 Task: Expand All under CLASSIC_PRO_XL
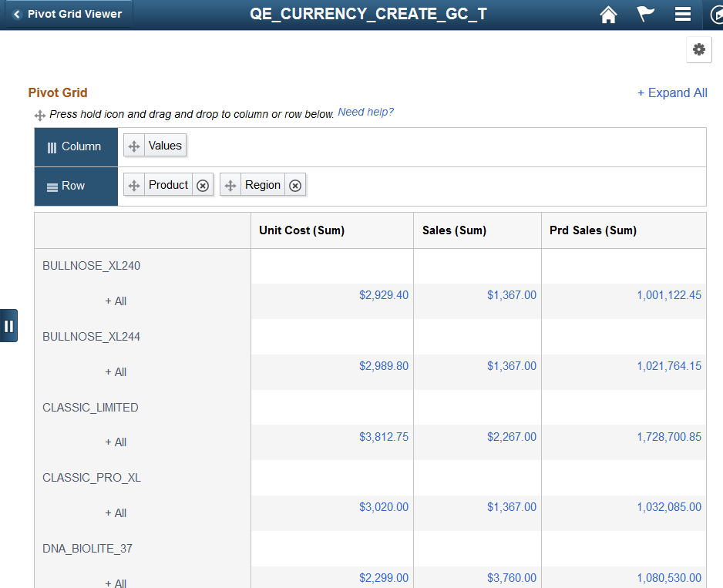(116, 512)
